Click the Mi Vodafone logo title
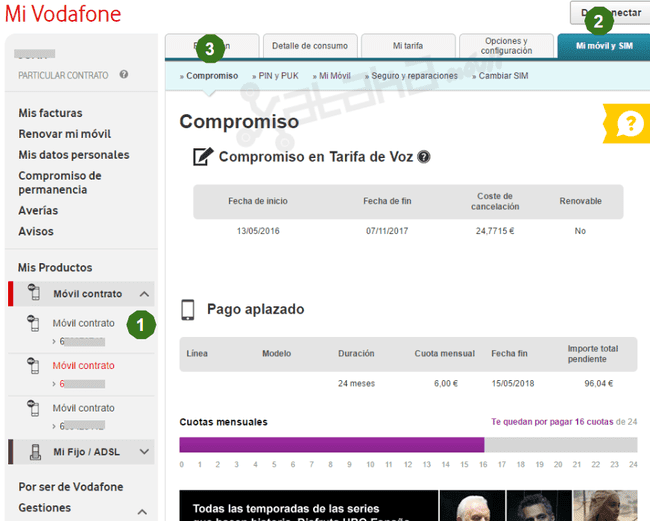The image size is (650, 521). point(63,14)
